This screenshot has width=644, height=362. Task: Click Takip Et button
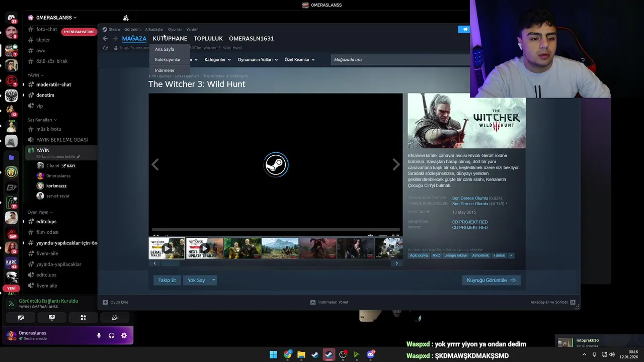(x=167, y=280)
